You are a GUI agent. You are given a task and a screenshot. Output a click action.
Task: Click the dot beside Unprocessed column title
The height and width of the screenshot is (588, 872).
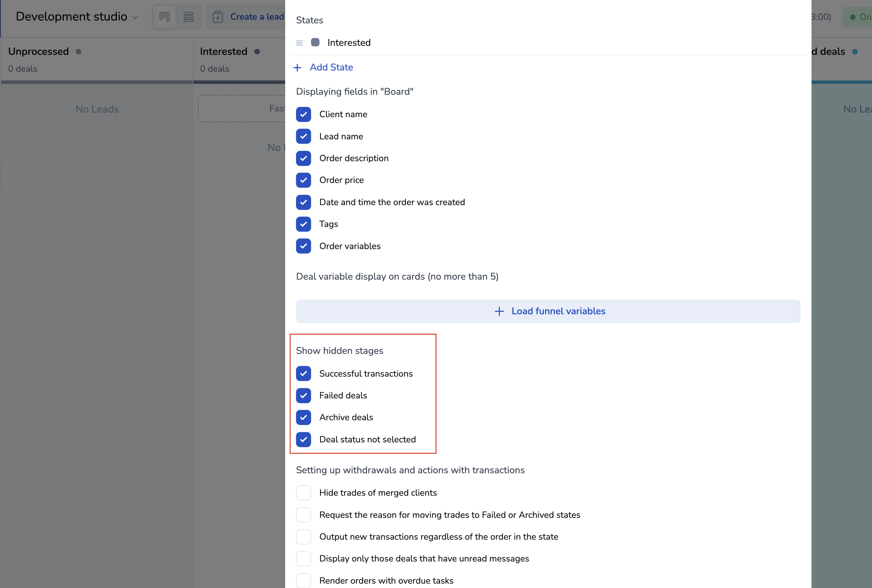click(x=78, y=51)
